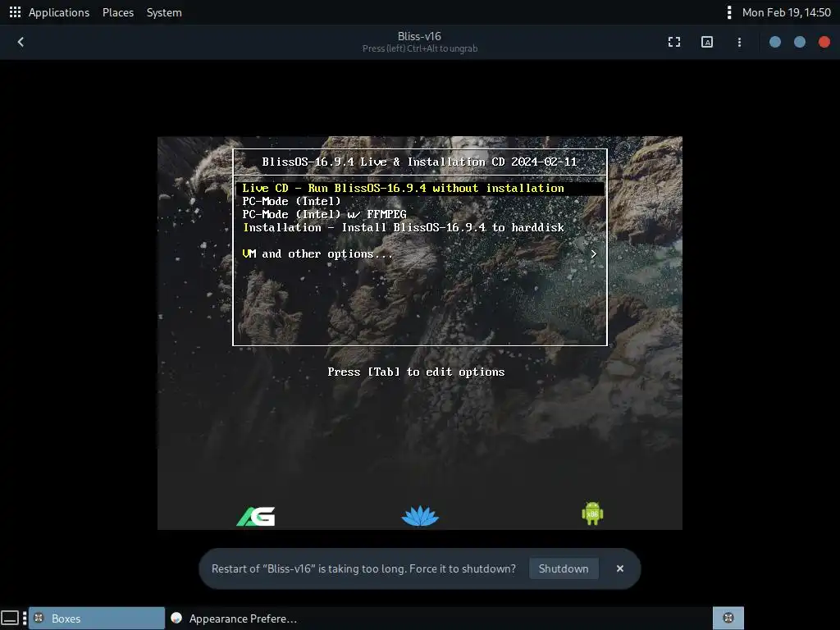840x630 pixels.
Task: Click the second blue window control circle
Action: click(x=799, y=42)
